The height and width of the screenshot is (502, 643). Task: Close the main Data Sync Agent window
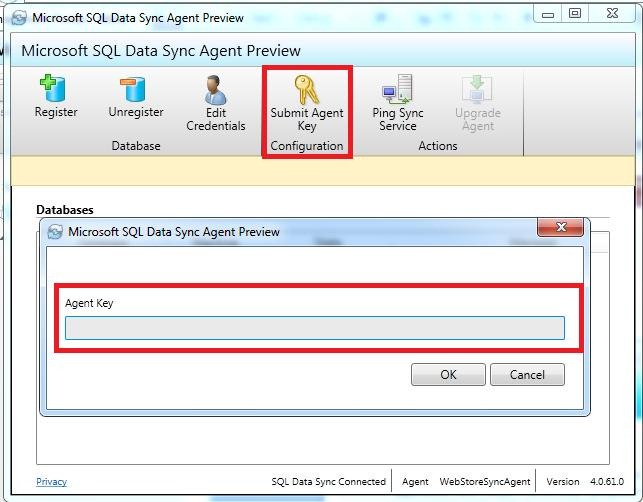(x=612, y=14)
